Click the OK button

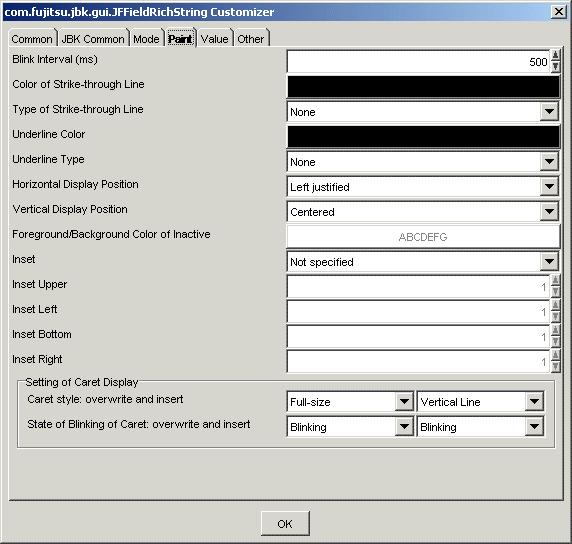tap(285, 524)
